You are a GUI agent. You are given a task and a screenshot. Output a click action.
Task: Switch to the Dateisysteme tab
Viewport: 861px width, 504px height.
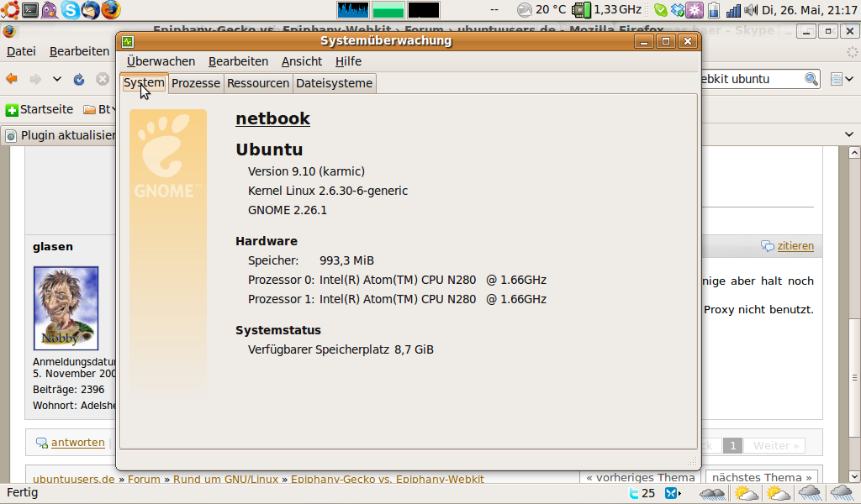click(x=335, y=83)
